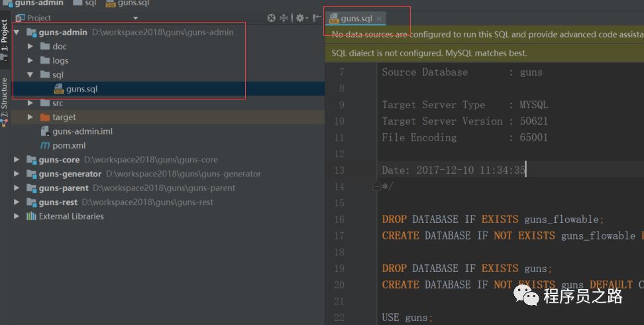
Task: Click the 'DROP DATABASE IF EXISTS guns_flowable' line
Action: click(x=493, y=220)
